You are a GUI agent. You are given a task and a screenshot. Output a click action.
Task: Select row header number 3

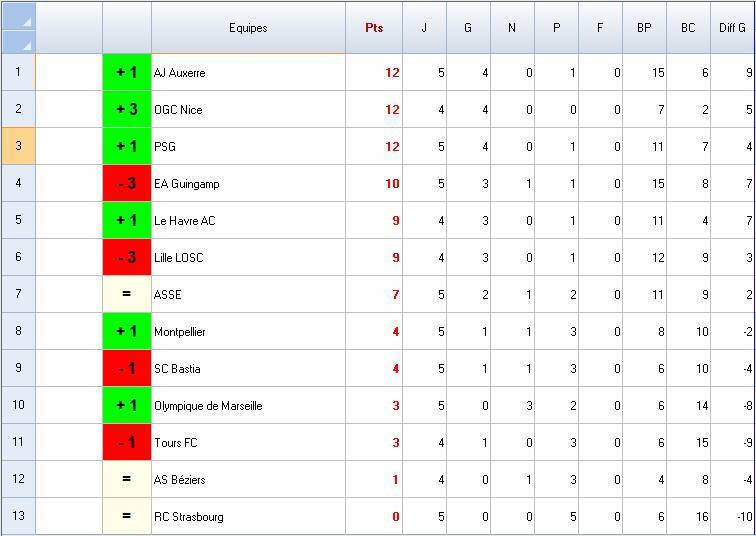[18, 147]
